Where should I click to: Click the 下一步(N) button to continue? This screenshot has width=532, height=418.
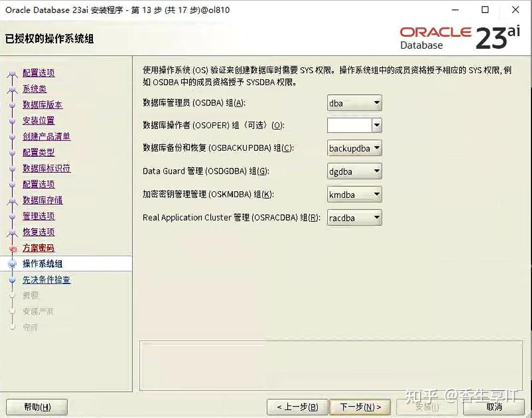pos(360,407)
